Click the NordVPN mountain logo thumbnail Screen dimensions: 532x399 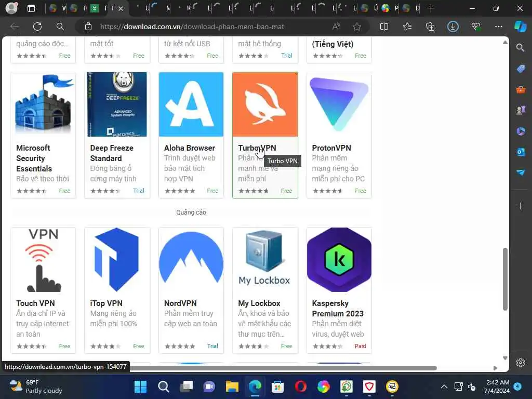pyautogui.click(x=191, y=260)
